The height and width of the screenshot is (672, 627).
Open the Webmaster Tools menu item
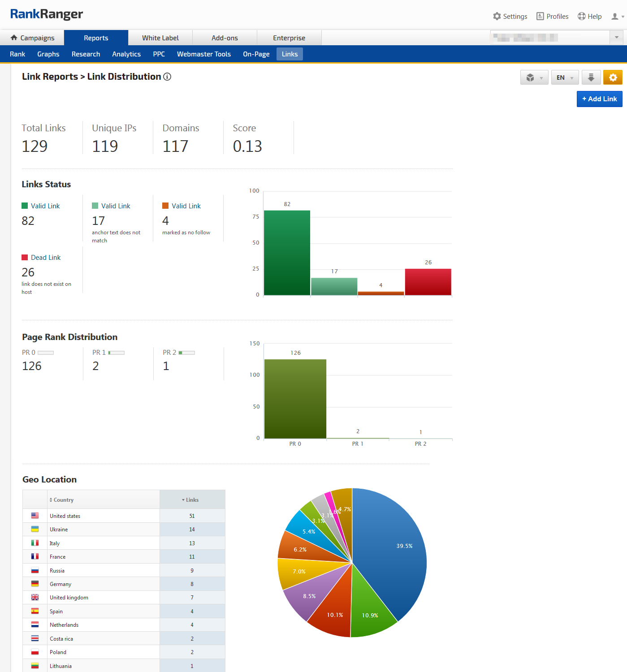203,54
